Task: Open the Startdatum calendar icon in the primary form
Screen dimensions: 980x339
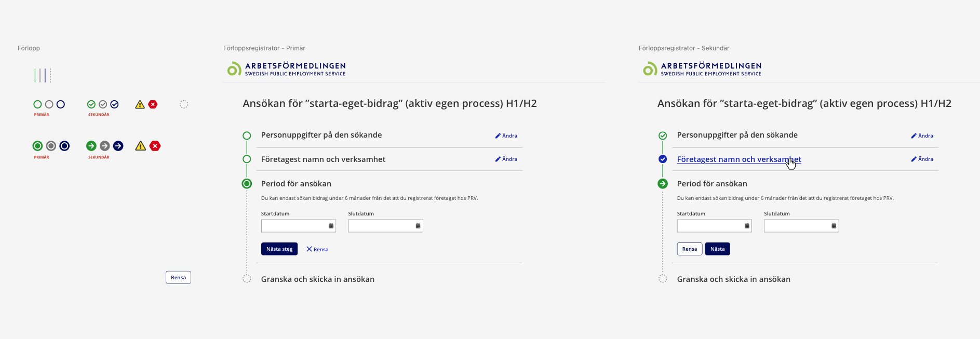Action: coord(331,226)
